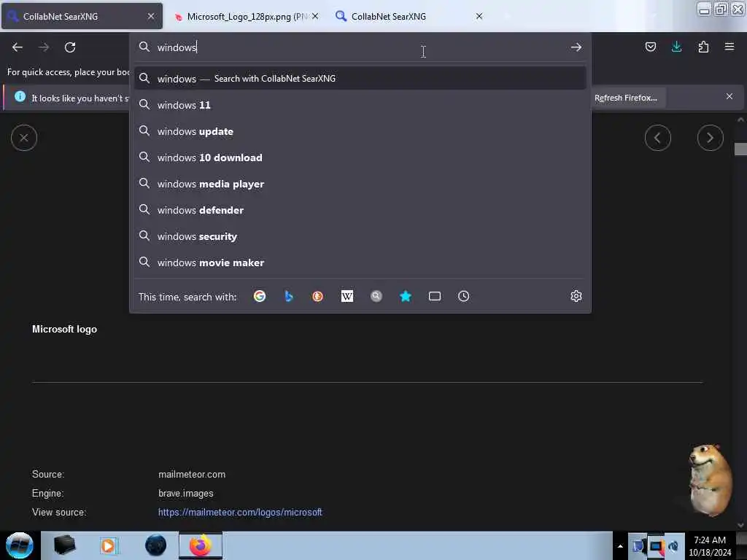Viewport: 747px width, 560px height.
Task: Open search settings gear icon
Action: 576,296
